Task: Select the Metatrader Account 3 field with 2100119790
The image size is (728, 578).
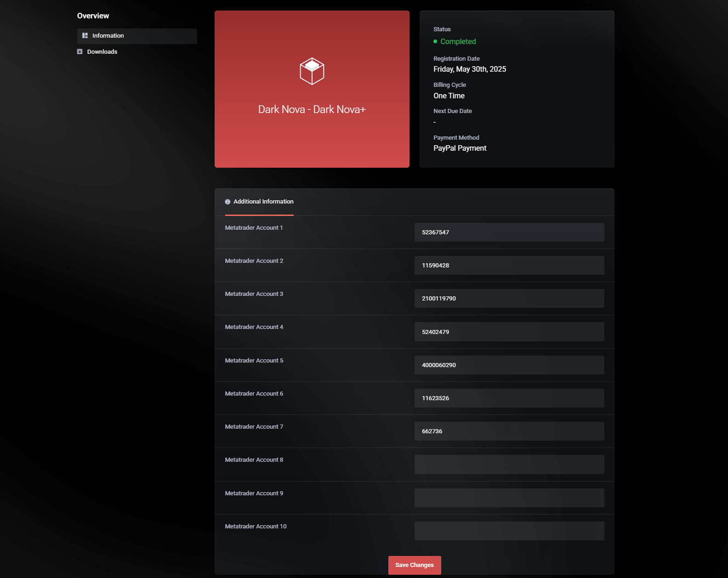Action: (509, 299)
